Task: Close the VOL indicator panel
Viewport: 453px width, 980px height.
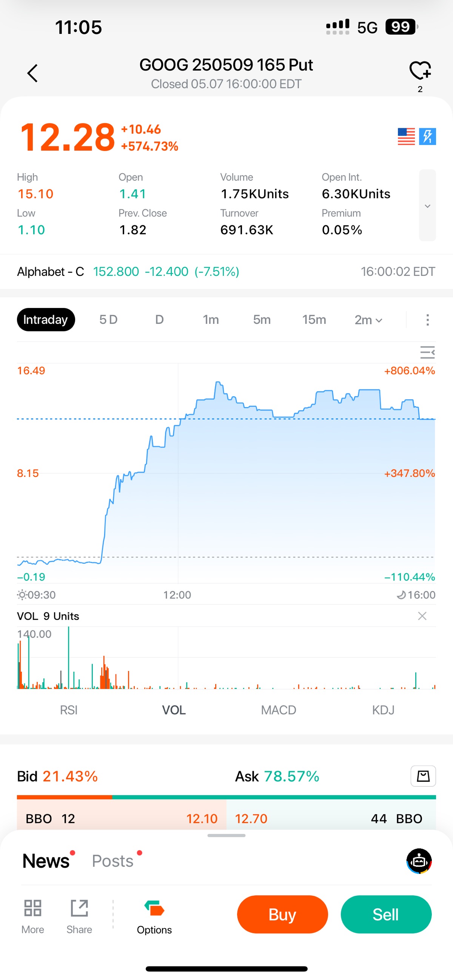Action: [422, 616]
